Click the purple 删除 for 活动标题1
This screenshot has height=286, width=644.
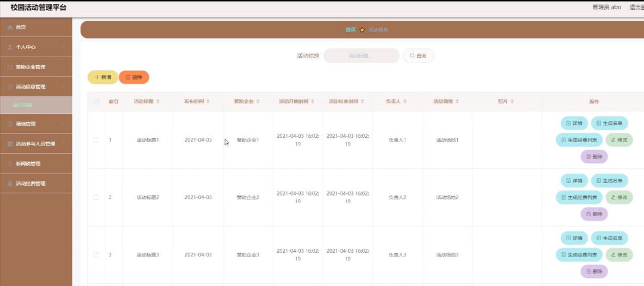(594, 156)
